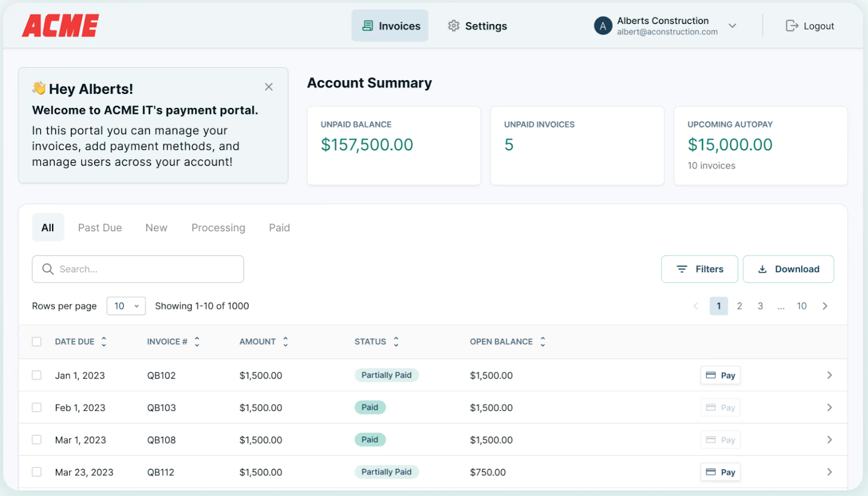Check the checkbox for invoice QB112

36,472
